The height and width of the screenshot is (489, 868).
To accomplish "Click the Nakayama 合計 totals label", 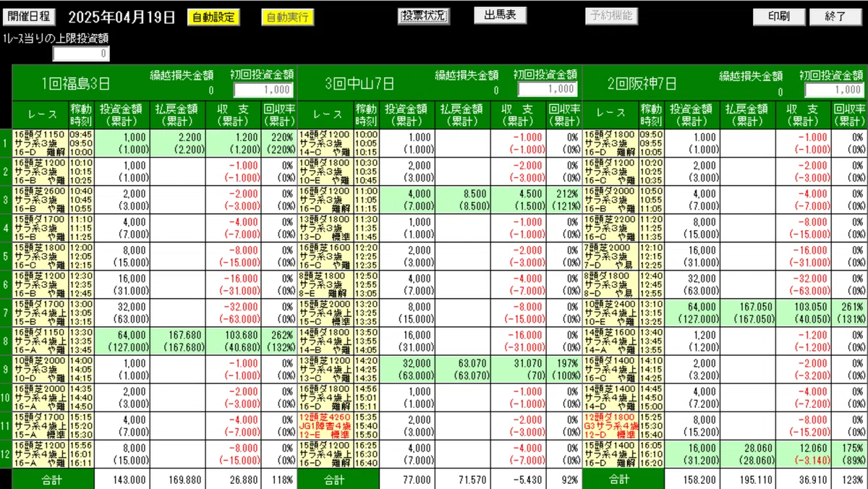I will [x=339, y=480].
